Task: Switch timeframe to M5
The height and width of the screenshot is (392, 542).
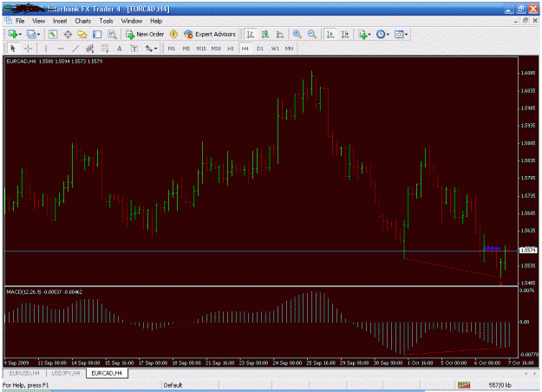Action: (186, 49)
